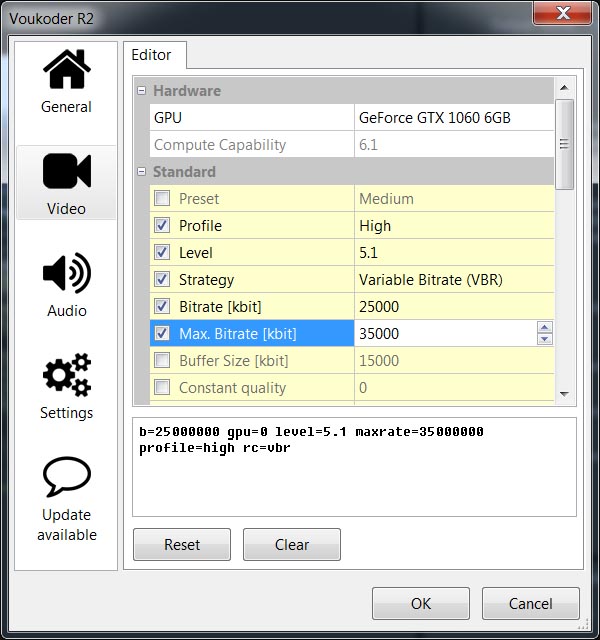Click the property list scroll down arrow

(x=564, y=394)
